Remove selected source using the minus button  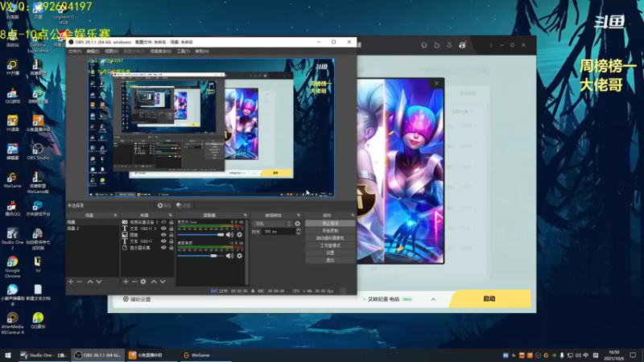pyautogui.click(x=134, y=282)
